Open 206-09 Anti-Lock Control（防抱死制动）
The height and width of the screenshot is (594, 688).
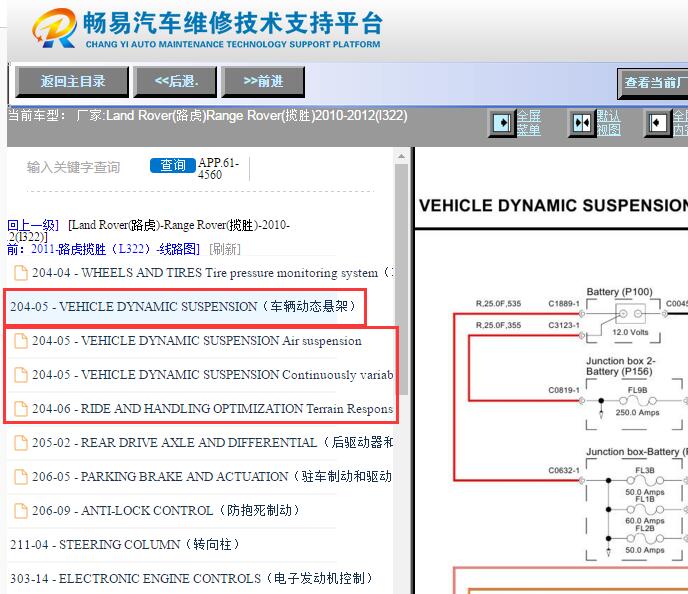[167, 510]
